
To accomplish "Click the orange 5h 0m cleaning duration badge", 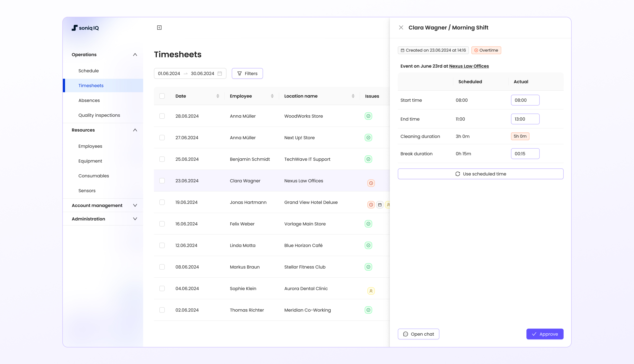I will 520,136.
